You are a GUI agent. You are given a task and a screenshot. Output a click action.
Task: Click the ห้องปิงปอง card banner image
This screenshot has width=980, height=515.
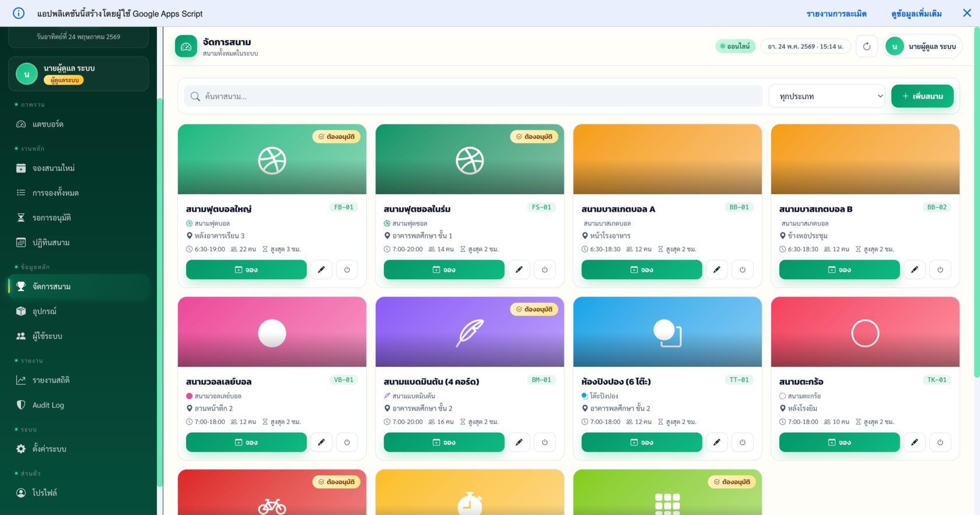point(667,332)
